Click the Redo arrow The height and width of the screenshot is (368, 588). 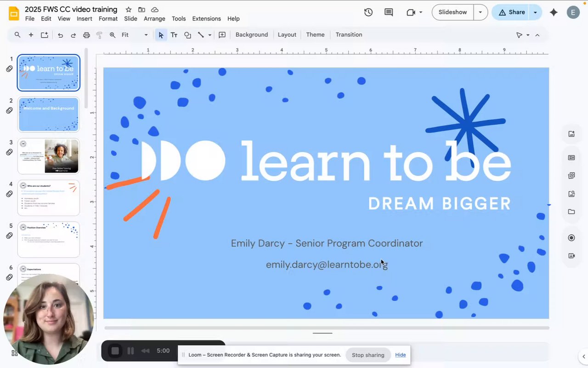(x=73, y=35)
